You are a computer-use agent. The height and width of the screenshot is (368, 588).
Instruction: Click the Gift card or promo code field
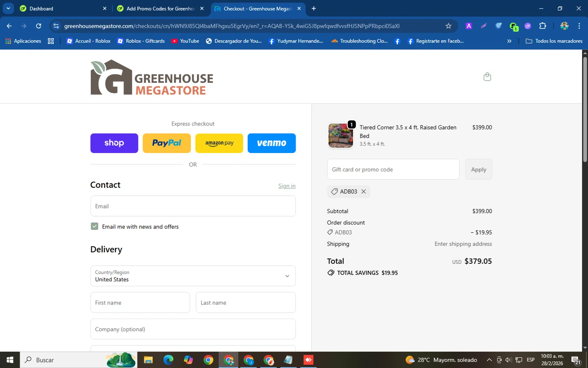tap(393, 169)
